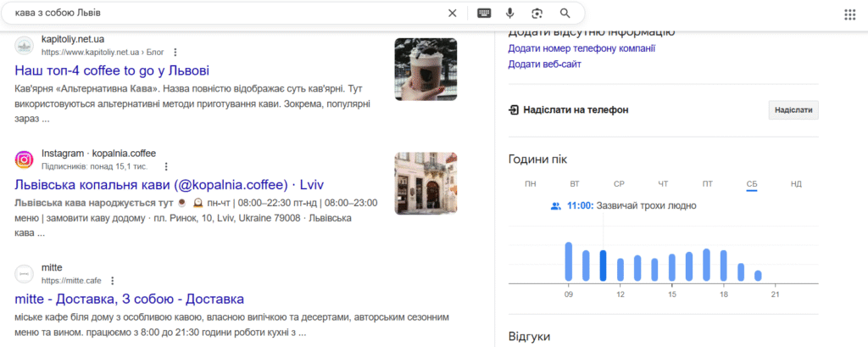Open more options for mitte.cafe result
The height and width of the screenshot is (347, 868).
113,281
